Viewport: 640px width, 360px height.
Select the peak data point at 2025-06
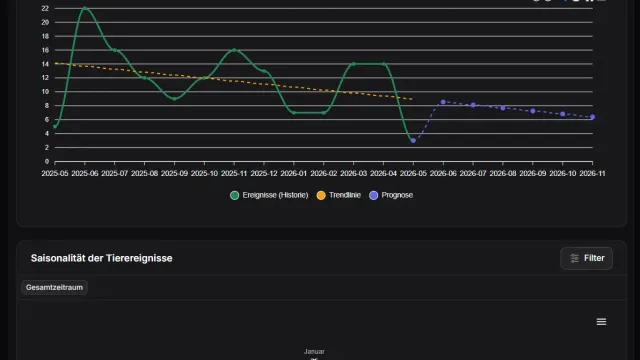click(84, 8)
